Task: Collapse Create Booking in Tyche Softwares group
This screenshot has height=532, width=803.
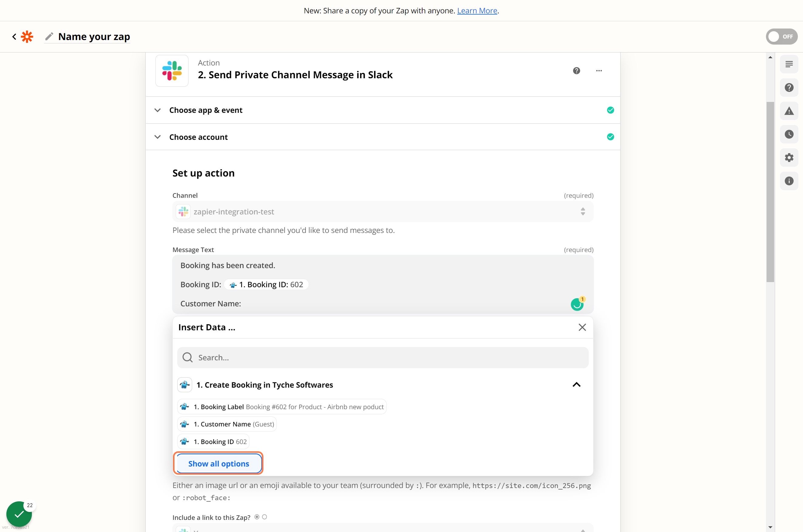Action: [576, 384]
